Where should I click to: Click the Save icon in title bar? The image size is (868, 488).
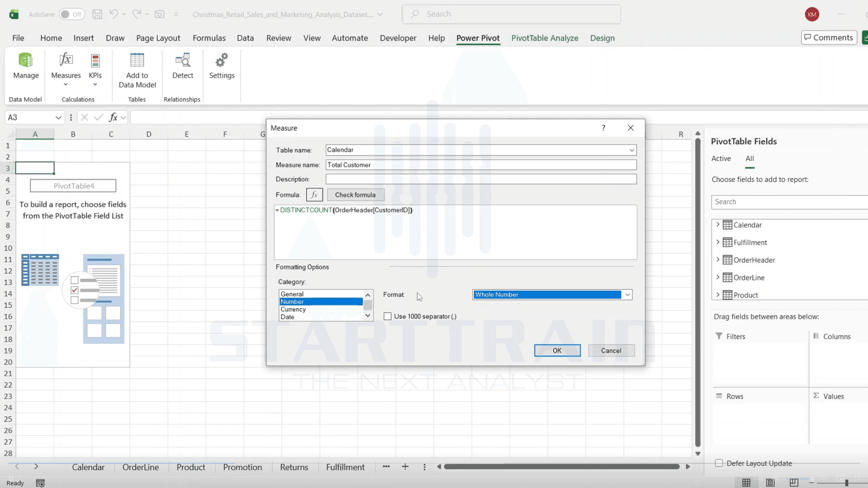coord(97,14)
